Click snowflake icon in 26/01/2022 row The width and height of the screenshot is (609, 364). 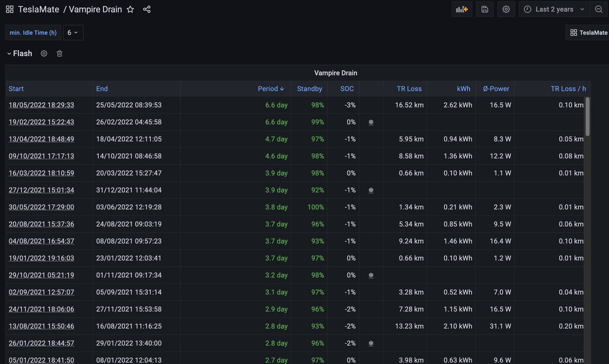tap(371, 344)
